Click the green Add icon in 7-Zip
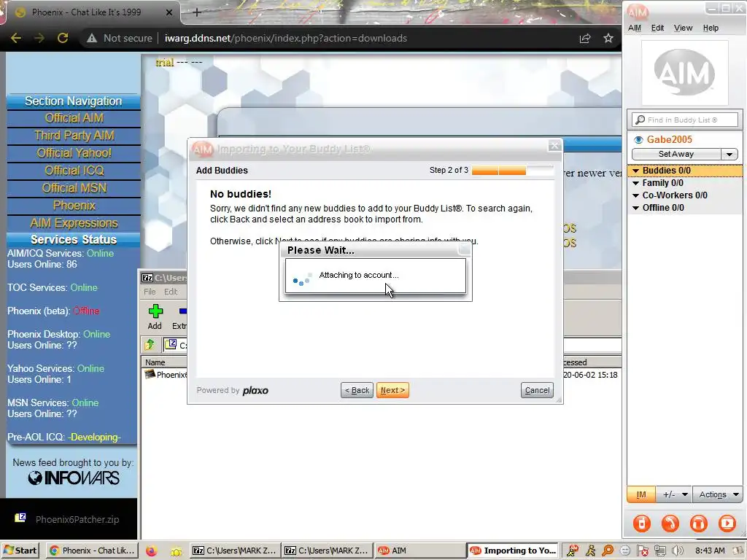The height and width of the screenshot is (560, 747). [x=155, y=311]
